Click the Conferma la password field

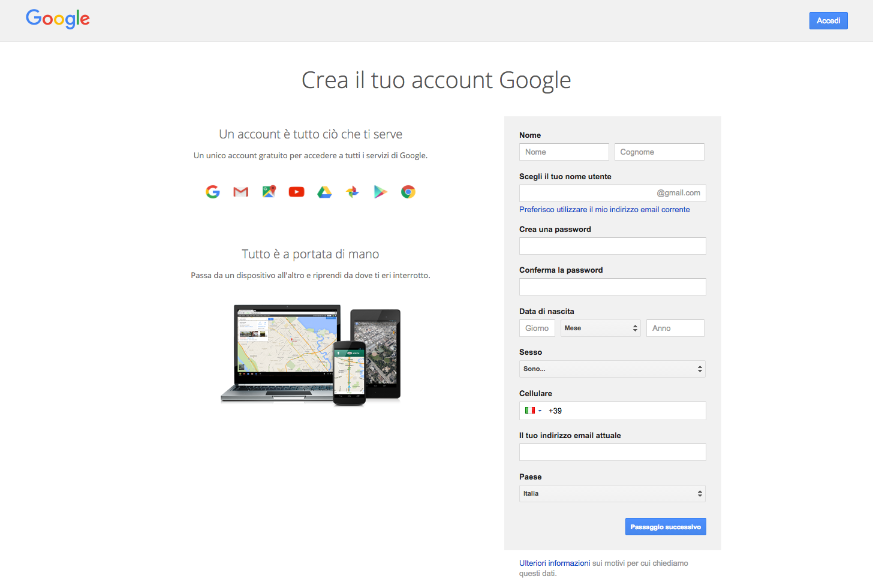pos(612,287)
